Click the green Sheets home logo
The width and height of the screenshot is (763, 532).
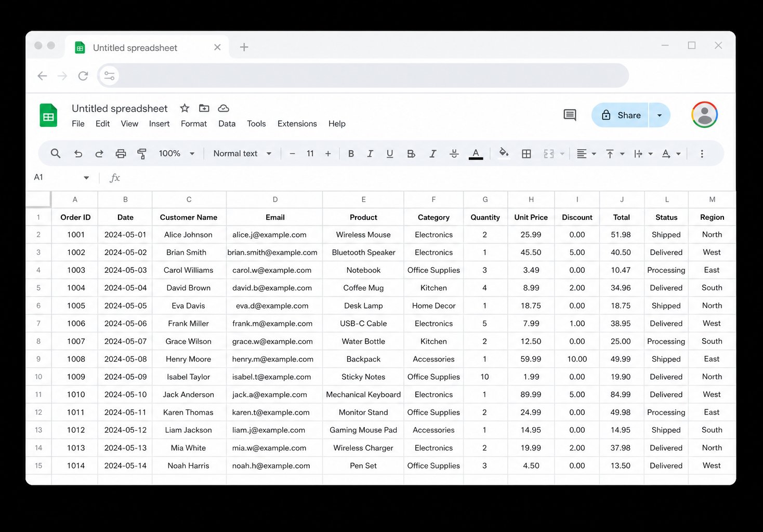pos(48,115)
